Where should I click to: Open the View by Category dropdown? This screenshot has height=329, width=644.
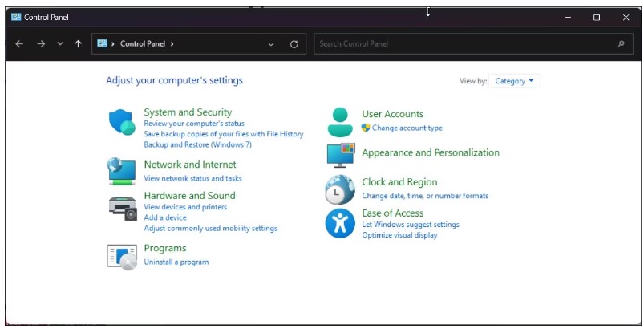(514, 81)
